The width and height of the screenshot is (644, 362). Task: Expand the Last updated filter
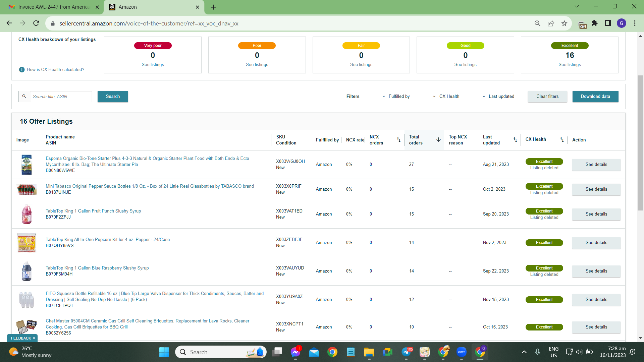coord(498,97)
